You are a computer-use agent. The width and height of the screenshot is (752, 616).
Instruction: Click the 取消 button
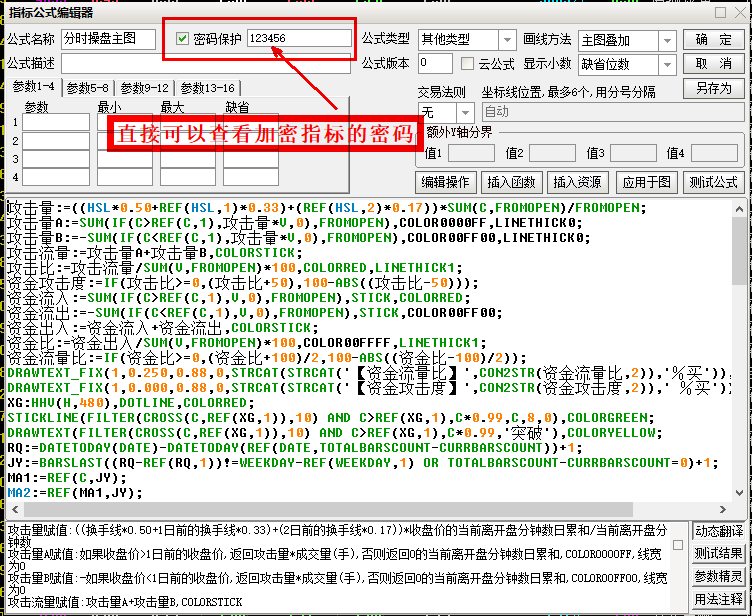713,63
